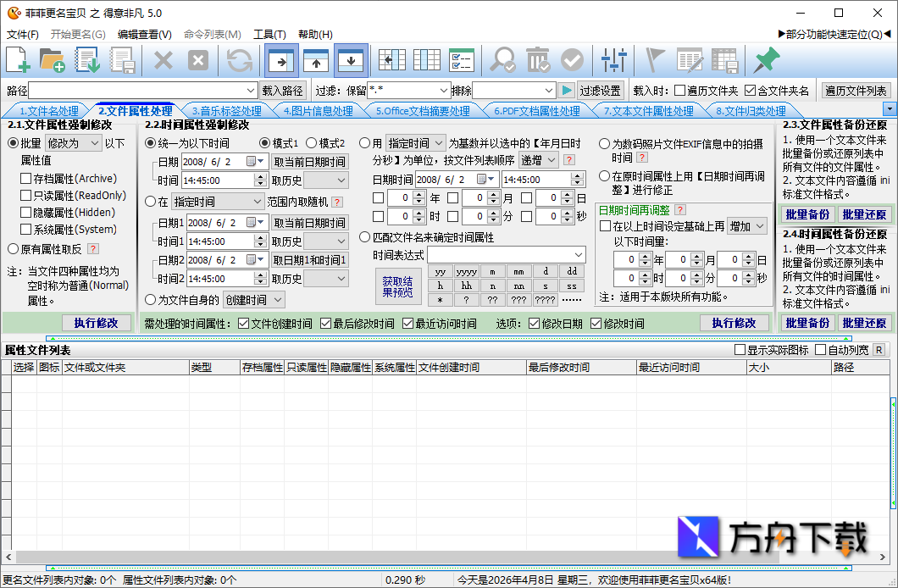This screenshot has width=898, height=588.
Task: Select the 模式2 radio button
Action: [x=311, y=143]
